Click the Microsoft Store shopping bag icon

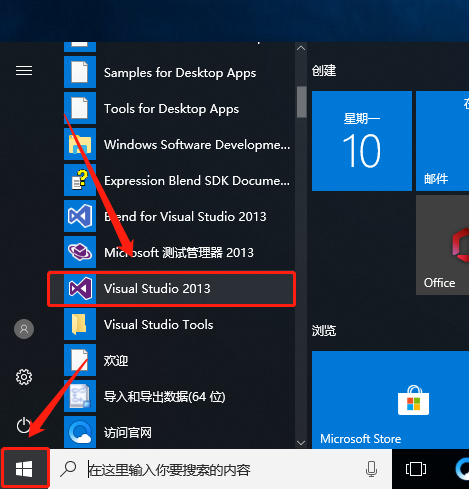pyautogui.click(x=413, y=400)
